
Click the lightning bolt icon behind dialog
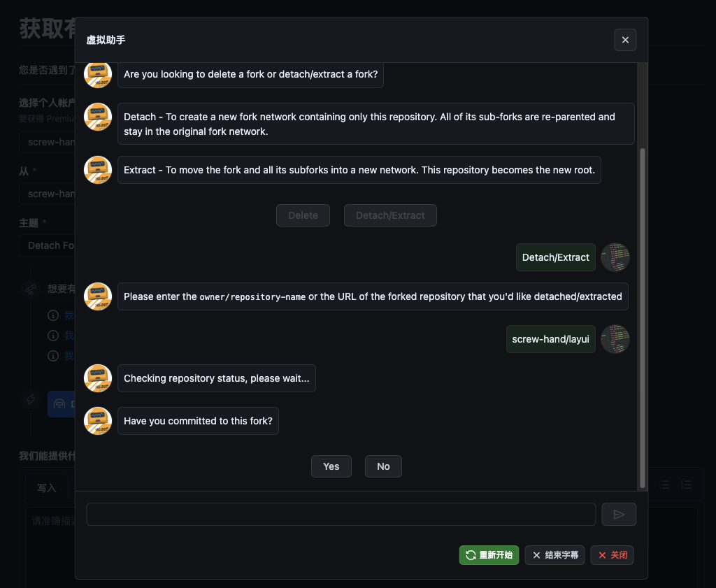31,399
